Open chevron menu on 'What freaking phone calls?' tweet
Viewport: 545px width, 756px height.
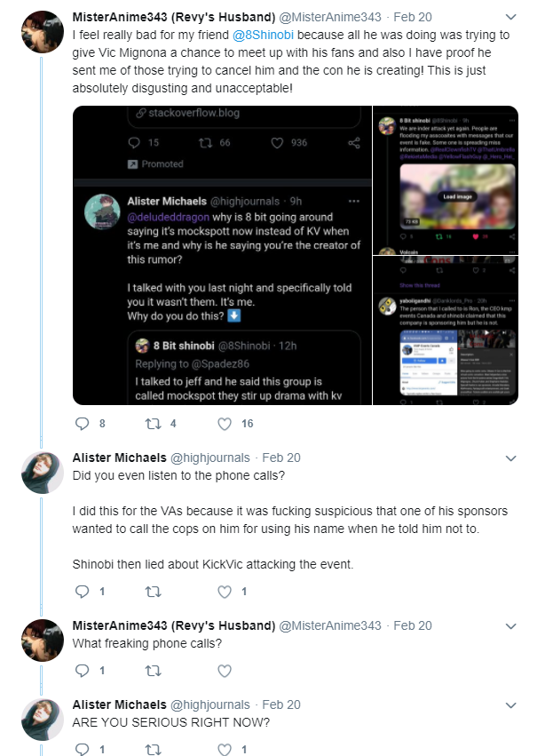tap(510, 625)
